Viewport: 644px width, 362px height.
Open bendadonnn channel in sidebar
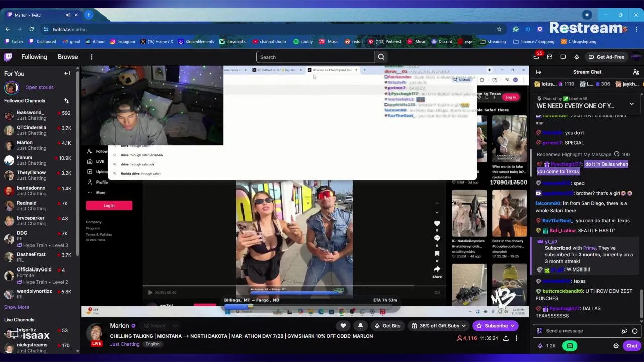coord(39,191)
